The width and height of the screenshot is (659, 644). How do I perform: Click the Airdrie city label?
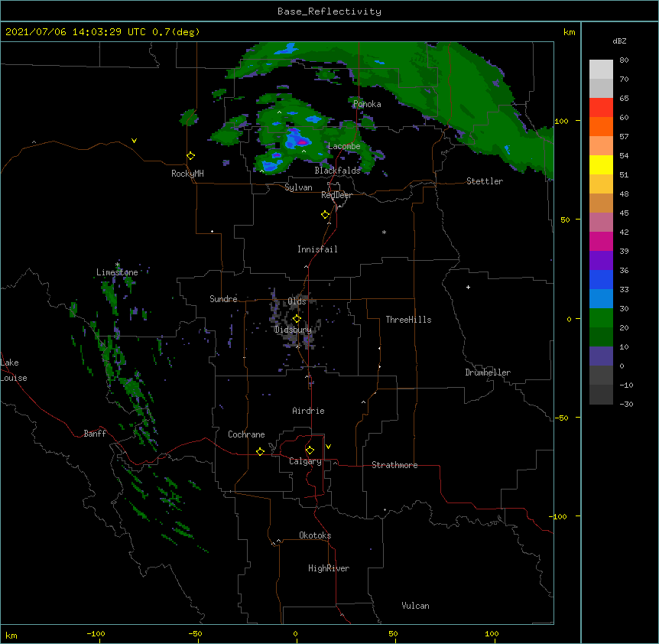[309, 411]
